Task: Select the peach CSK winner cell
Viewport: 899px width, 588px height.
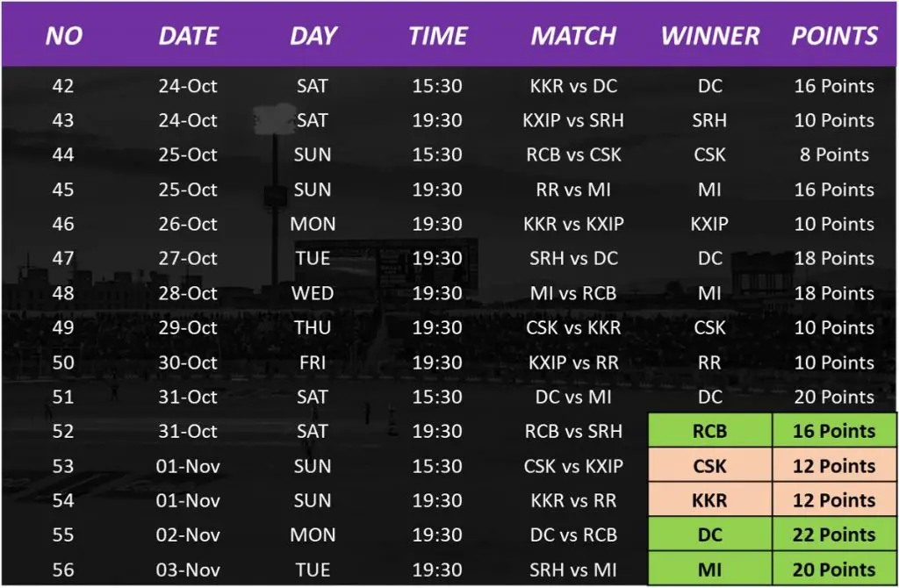Action: [x=709, y=466]
